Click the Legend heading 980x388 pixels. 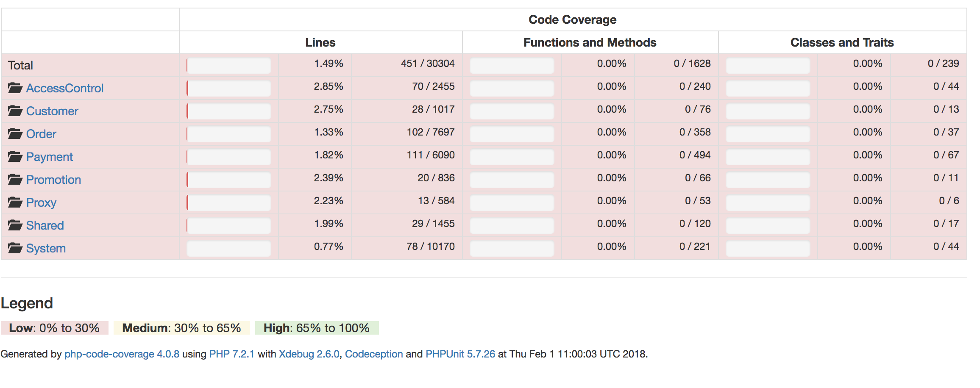pos(27,303)
